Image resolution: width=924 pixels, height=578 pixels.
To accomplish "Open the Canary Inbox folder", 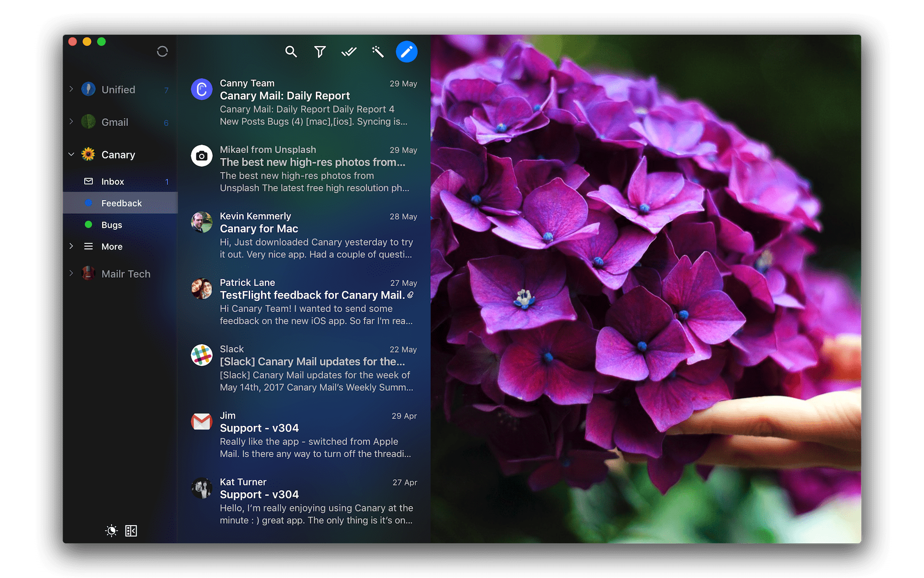I will click(x=120, y=182).
